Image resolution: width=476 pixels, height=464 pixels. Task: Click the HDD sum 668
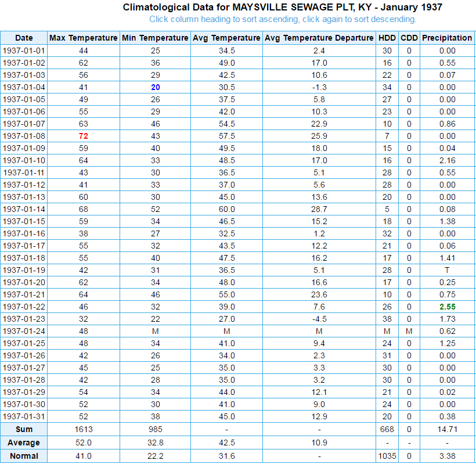pos(387,429)
